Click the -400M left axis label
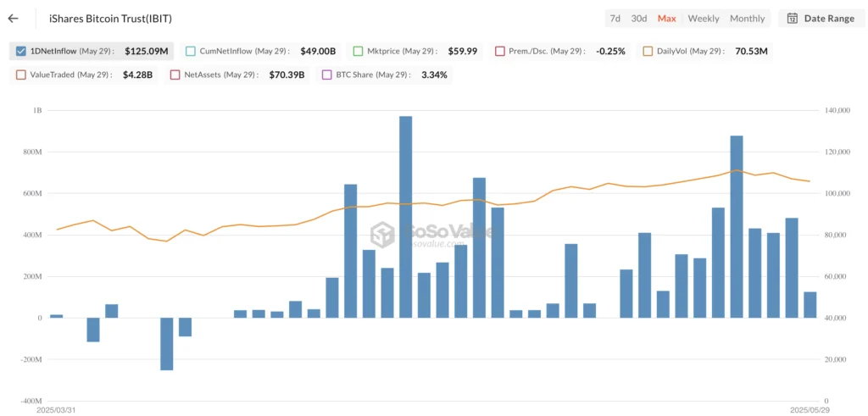The height and width of the screenshot is (416, 868). click(x=31, y=401)
